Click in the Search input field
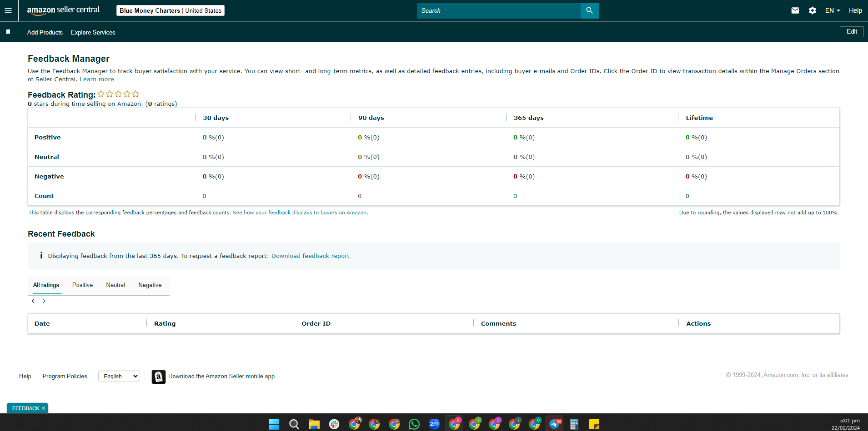Viewport: 868px width, 431px height. click(499, 10)
